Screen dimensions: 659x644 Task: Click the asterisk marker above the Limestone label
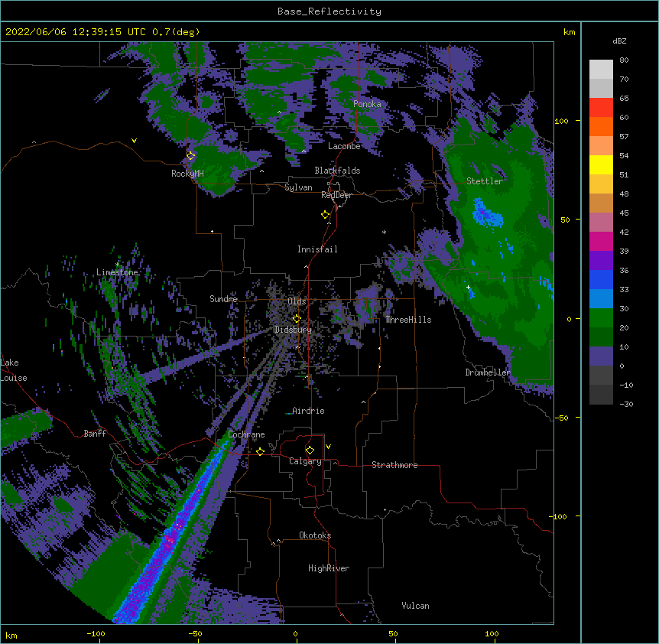117,265
